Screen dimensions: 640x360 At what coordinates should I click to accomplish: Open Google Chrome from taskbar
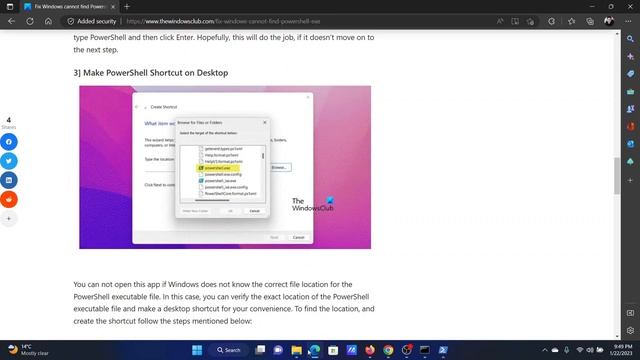388,350
